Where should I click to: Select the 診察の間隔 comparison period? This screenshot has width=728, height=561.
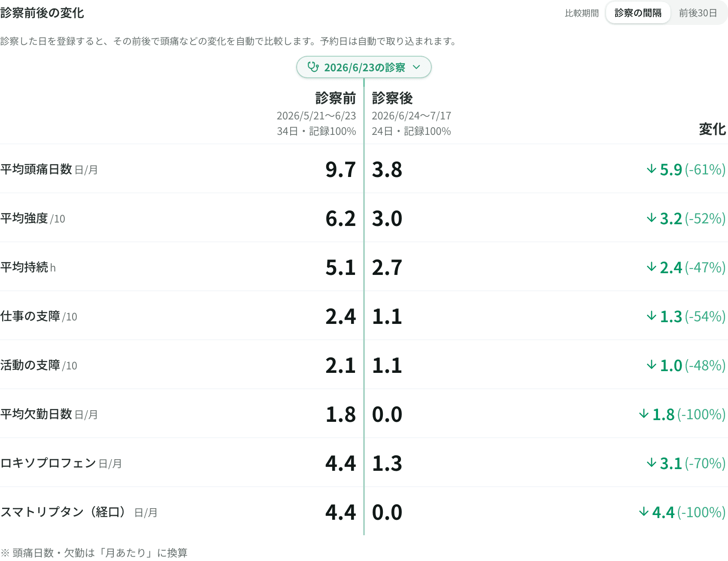tap(638, 13)
